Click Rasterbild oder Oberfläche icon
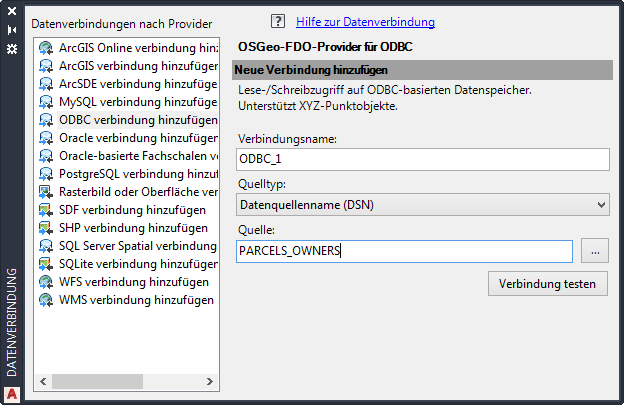The height and width of the screenshot is (405, 624). [x=46, y=191]
